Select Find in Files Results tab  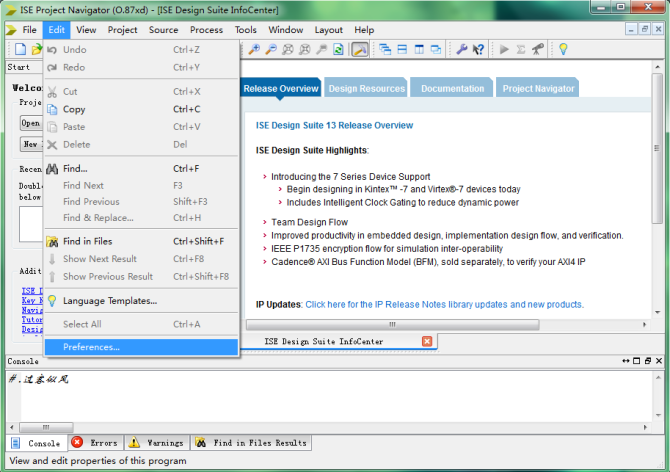251,443
